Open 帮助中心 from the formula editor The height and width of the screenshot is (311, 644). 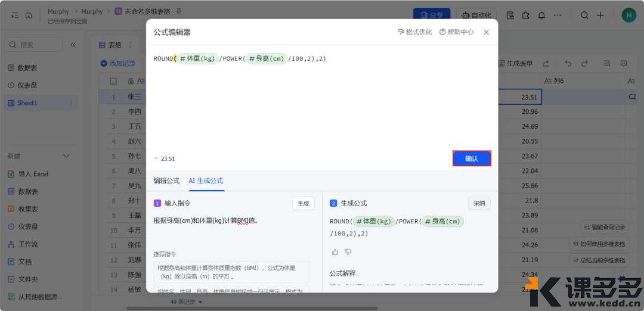coord(456,32)
